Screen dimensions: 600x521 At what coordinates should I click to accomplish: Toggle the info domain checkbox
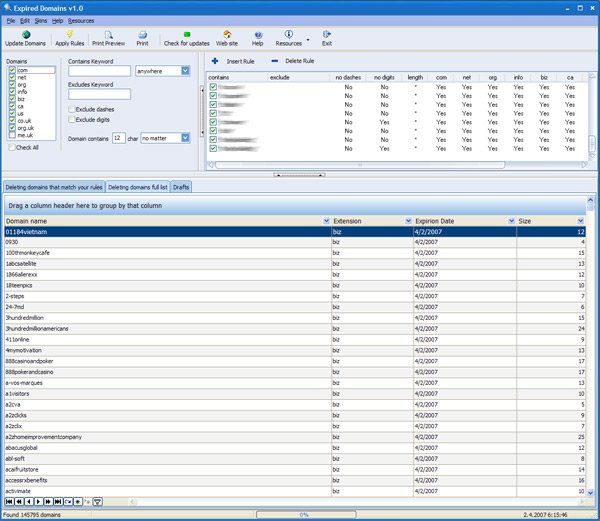[x=12, y=92]
